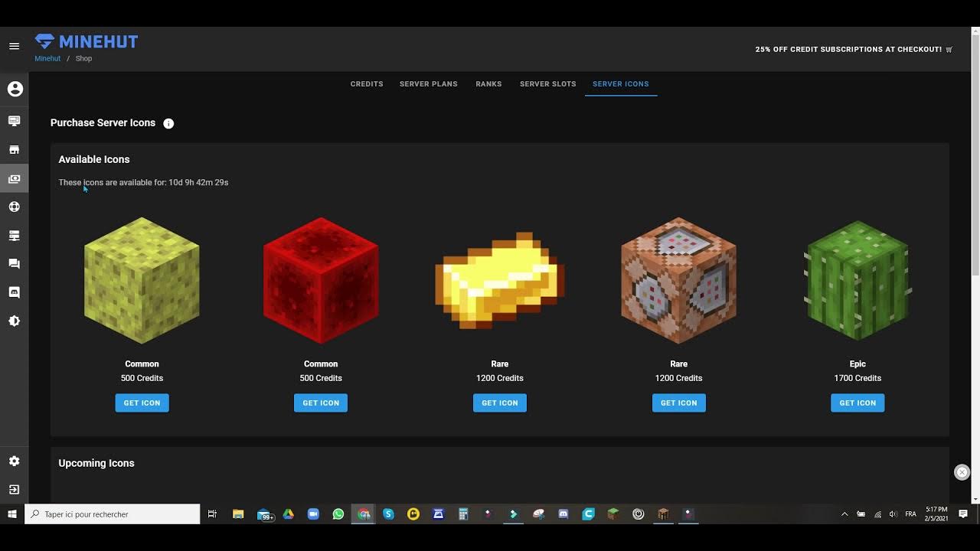This screenshot has height=551, width=980.
Task: Get the cactus Epic icon
Action: point(857,403)
